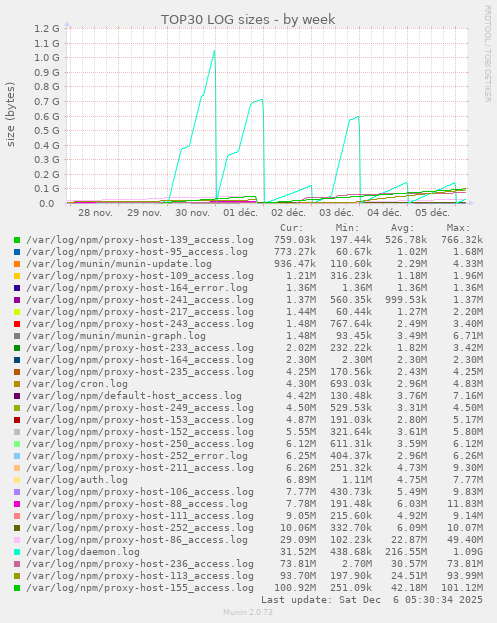Click proxy-host-106_access.log legend label
Screen dimensions: 497x623
pyautogui.click(x=140, y=492)
